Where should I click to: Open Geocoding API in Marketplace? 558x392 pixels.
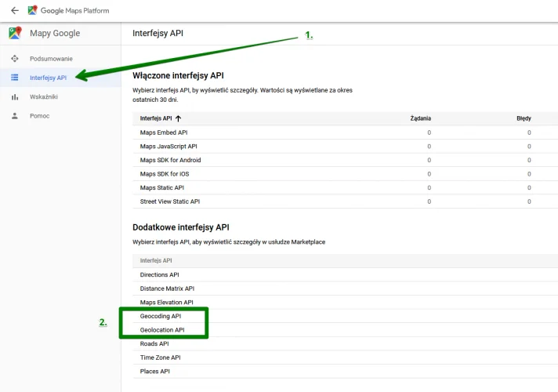tap(161, 316)
